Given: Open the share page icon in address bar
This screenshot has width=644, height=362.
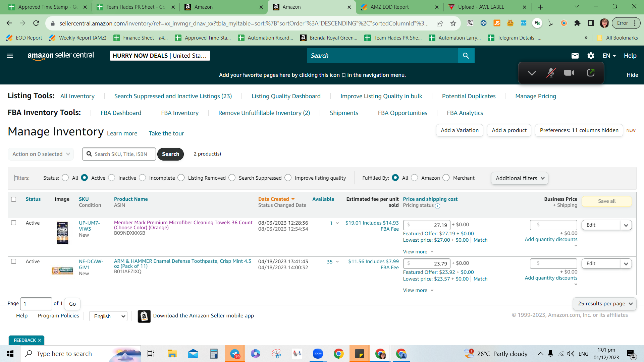Looking at the screenshot, I should pos(439,23).
